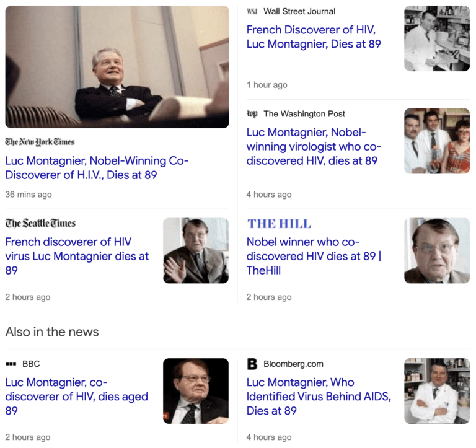
Task: Click the Washington Post wp icon
Action: [x=252, y=114]
